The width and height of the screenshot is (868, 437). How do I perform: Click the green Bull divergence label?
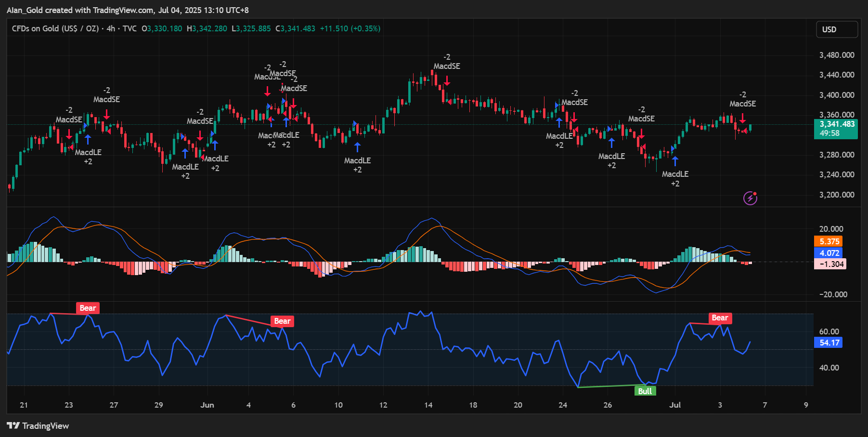[x=645, y=391]
